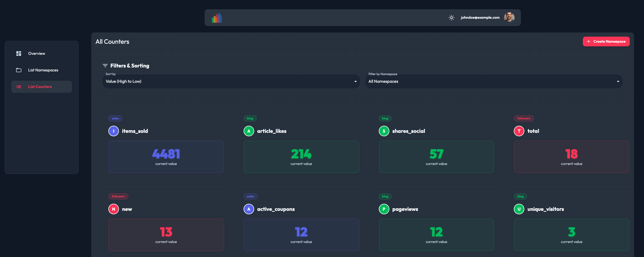Image resolution: width=644 pixels, height=257 pixels.
Task: Click the List Namespaces folder icon
Action: coord(19,70)
